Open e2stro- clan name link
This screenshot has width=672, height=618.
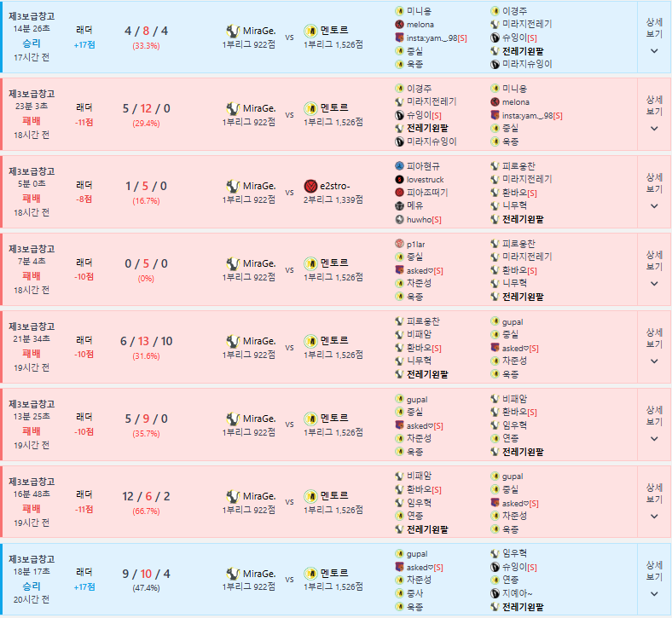tap(335, 186)
